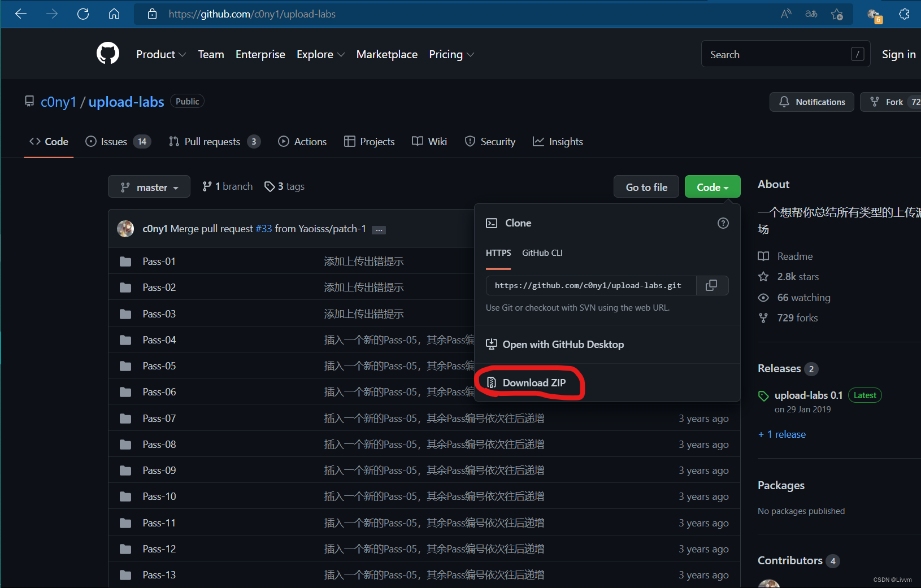Open the Insights tab

[x=558, y=142]
